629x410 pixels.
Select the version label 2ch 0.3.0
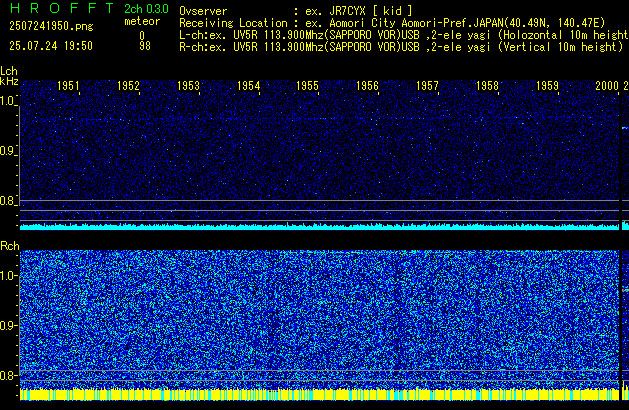(146, 9)
